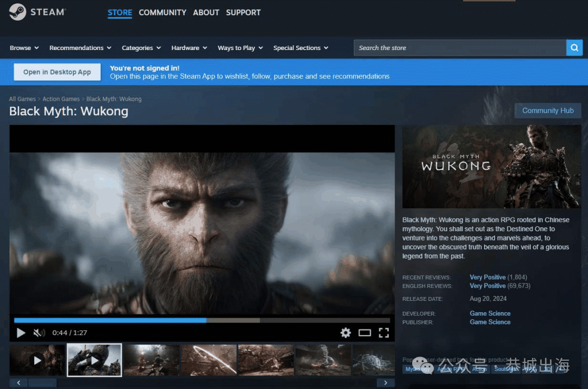Click the Wukong header capsule image

pos(492,166)
